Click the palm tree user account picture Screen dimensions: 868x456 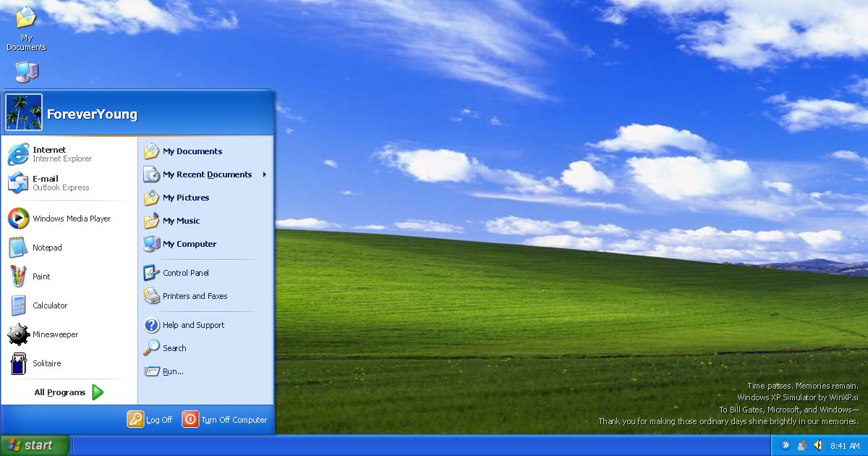[x=24, y=112]
